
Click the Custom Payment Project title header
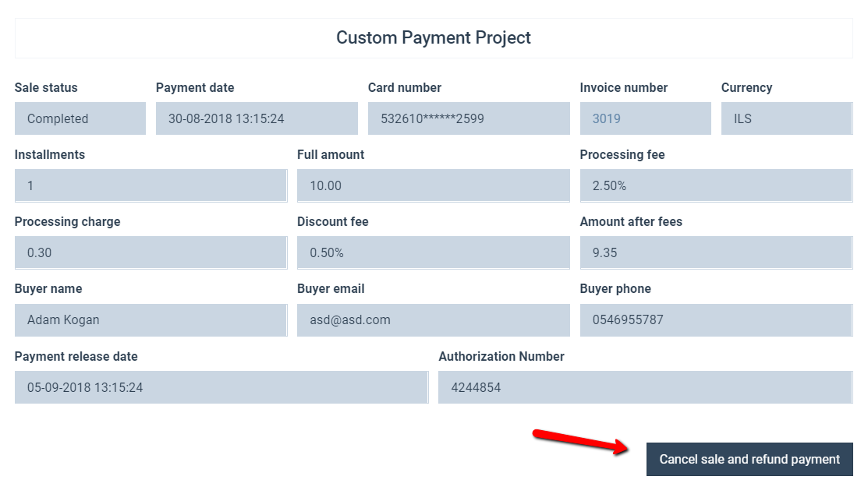point(434,37)
